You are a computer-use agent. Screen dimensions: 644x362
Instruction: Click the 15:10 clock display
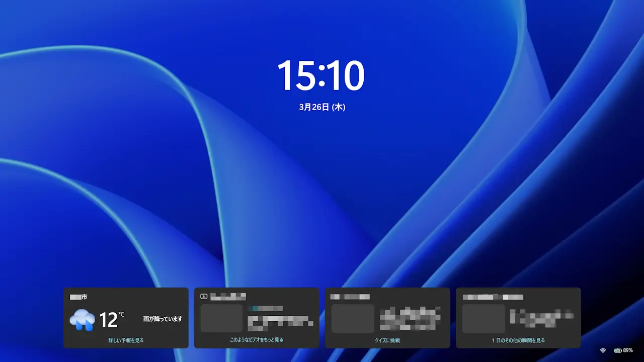322,75
